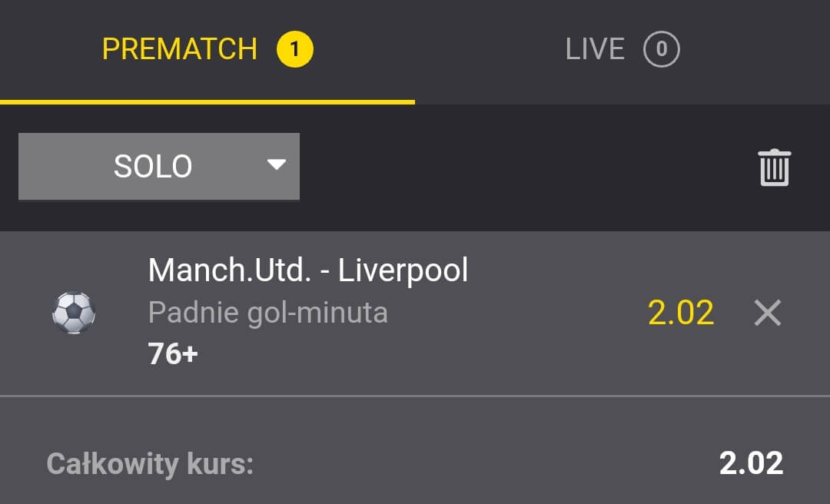830x504 pixels.
Task: Click empty toolbar area beside trash icon
Action: coord(523,167)
